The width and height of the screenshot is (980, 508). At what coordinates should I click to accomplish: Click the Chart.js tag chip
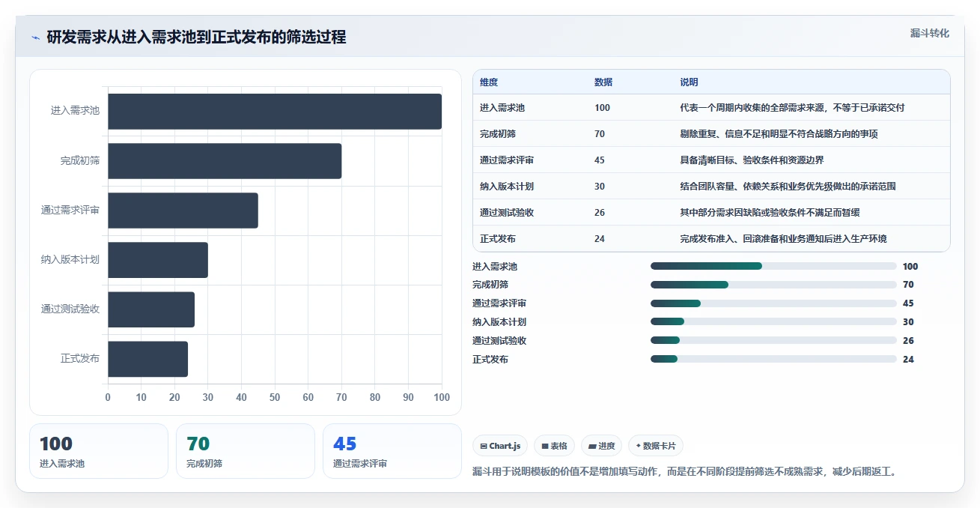pos(500,446)
